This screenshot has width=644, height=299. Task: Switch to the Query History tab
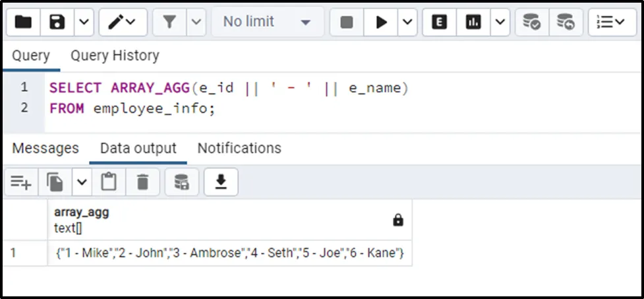coord(115,56)
